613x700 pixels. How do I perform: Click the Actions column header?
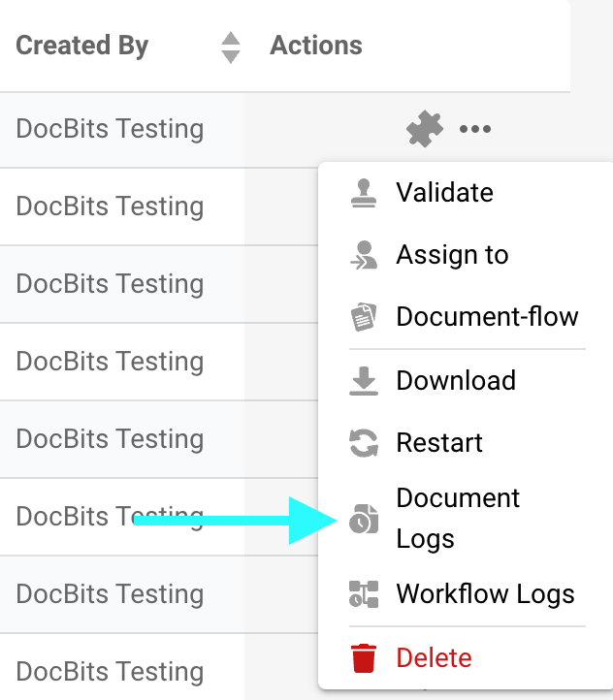pyautogui.click(x=316, y=46)
